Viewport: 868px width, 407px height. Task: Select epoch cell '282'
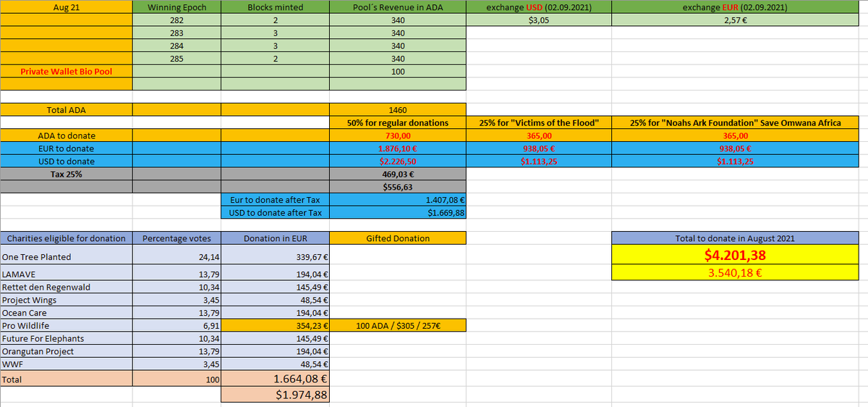[x=176, y=20]
